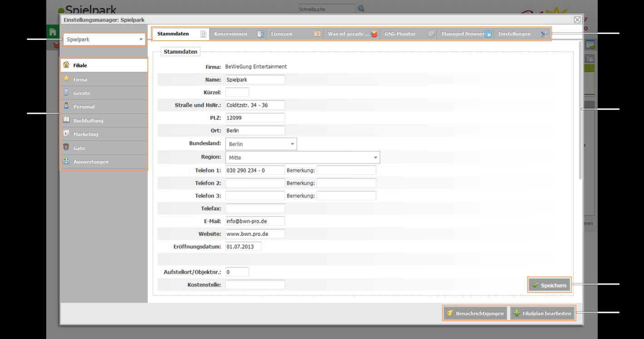The height and width of the screenshot is (339, 644).
Task: Switch to the Stammdaten tab
Action: point(181,34)
